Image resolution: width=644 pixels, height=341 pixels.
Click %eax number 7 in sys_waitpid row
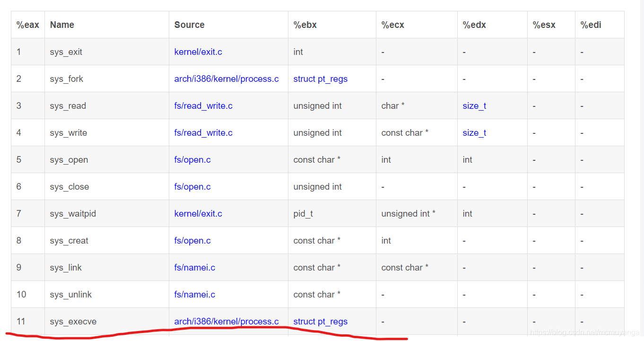tap(19, 214)
